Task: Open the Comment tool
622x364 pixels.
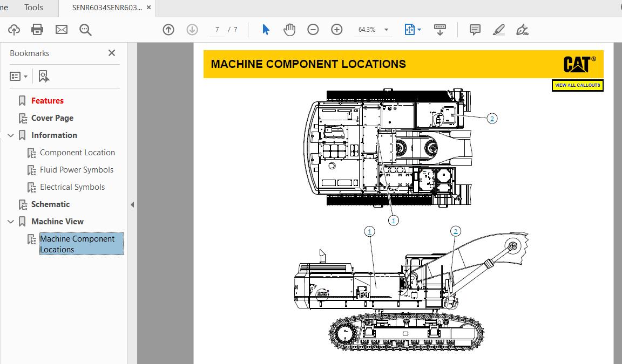Action: [475, 30]
